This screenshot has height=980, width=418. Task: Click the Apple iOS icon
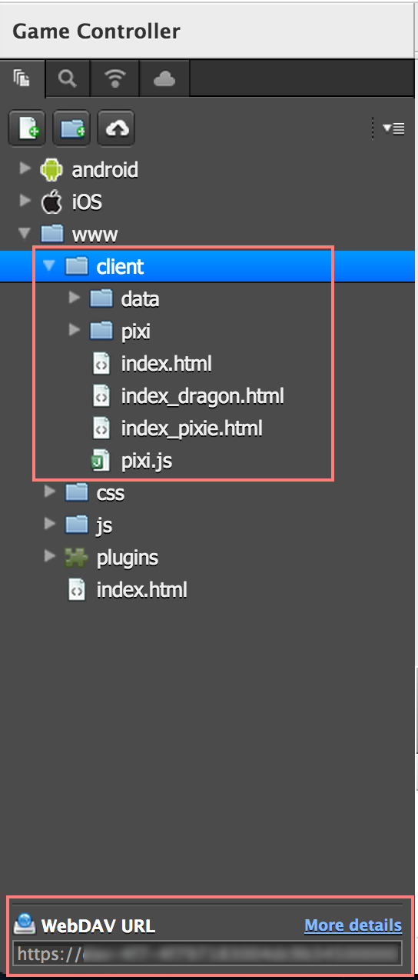click(51, 202)
